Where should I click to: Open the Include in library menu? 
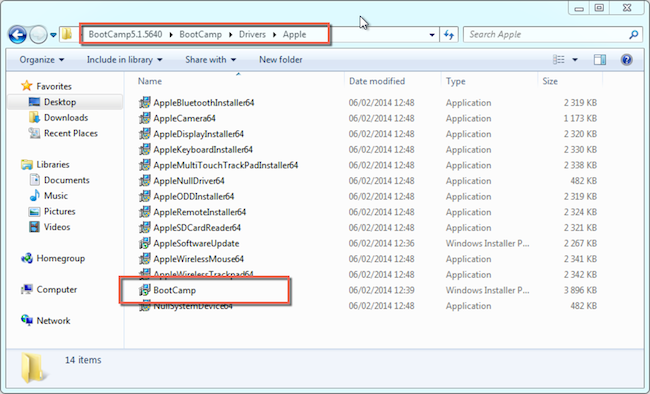(x=124, y=60)
